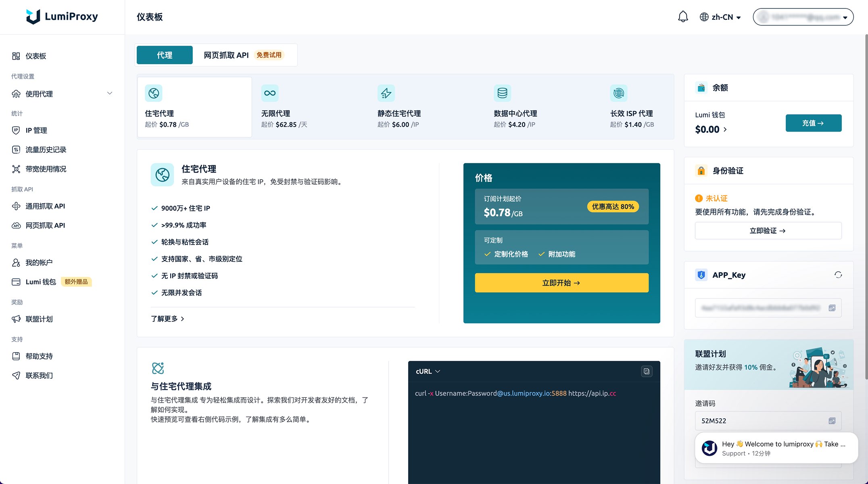Copy the cURL code snippet

point(647,371)
